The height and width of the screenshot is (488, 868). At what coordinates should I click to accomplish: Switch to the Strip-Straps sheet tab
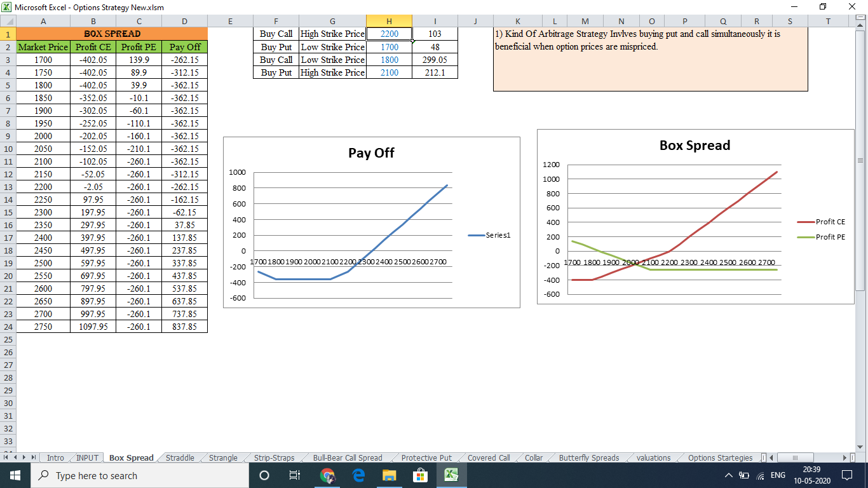(274, 457)
